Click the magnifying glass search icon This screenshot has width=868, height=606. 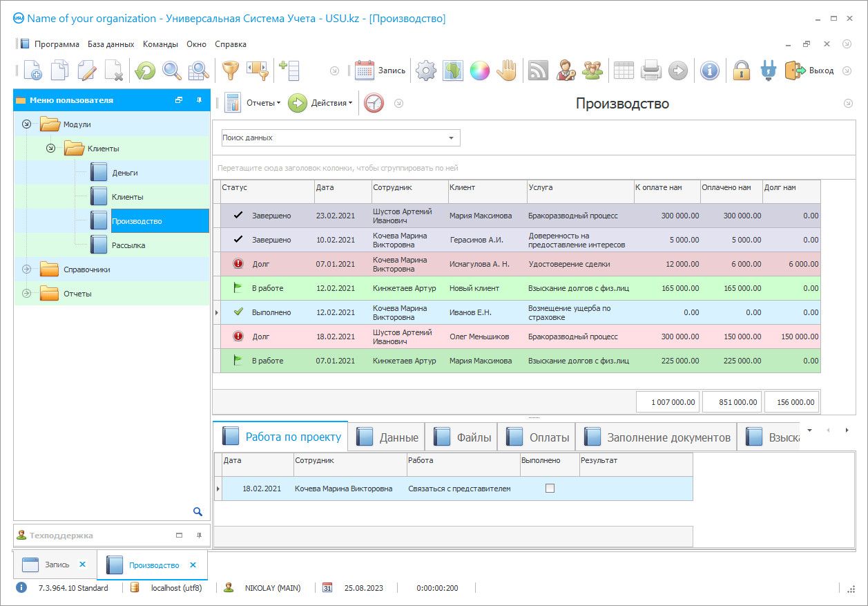click(x=172, y=70)
